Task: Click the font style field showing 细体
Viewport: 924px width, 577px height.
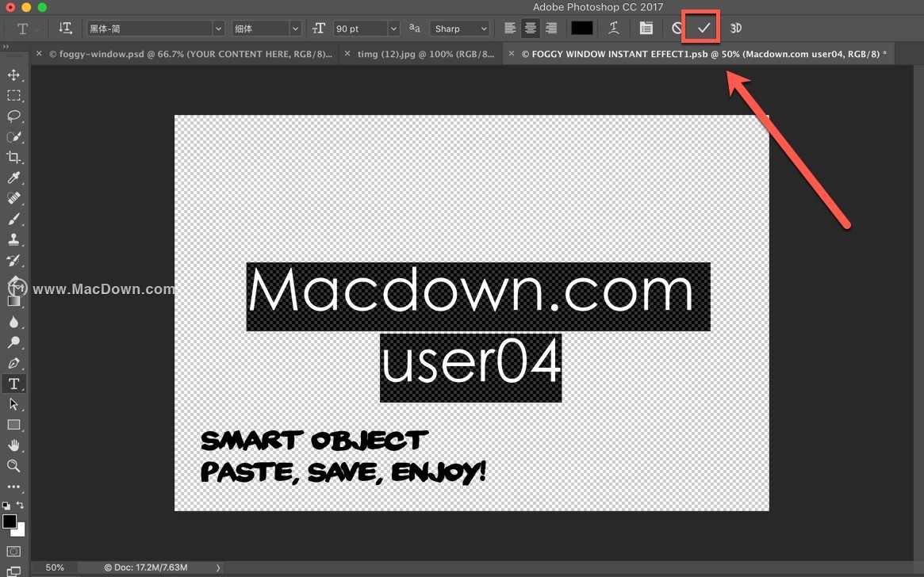Action: point(260,29)
